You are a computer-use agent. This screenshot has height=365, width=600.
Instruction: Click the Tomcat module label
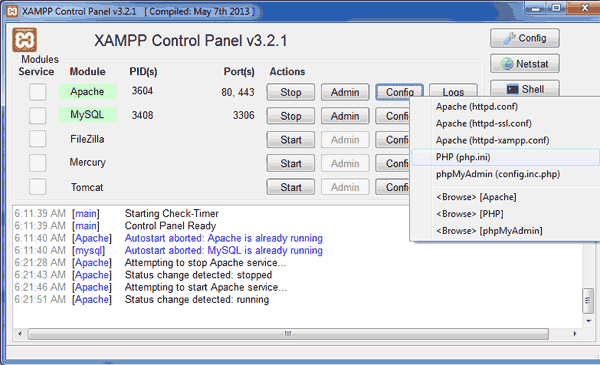point(87,187)
